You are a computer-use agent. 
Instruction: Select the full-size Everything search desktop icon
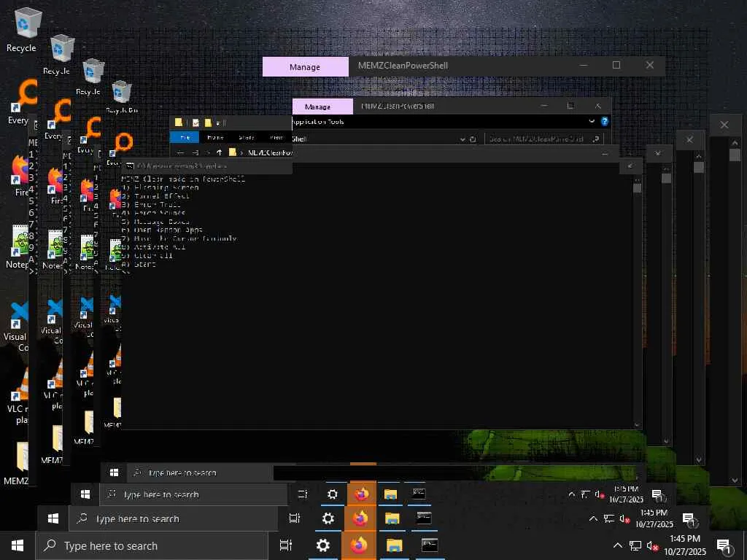point(21,102)
